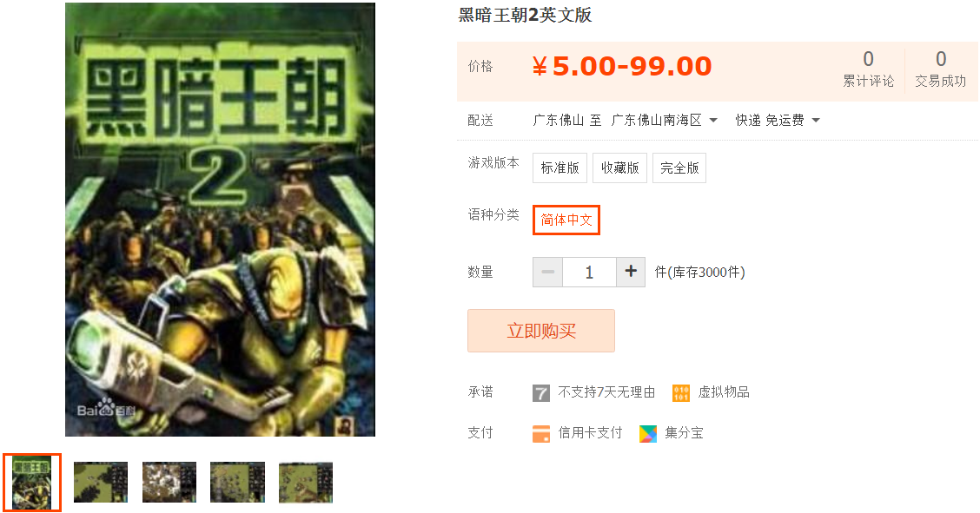Open the 累计评论 review count
Viewport: 980px width, 513px height.
coord(868,69)
